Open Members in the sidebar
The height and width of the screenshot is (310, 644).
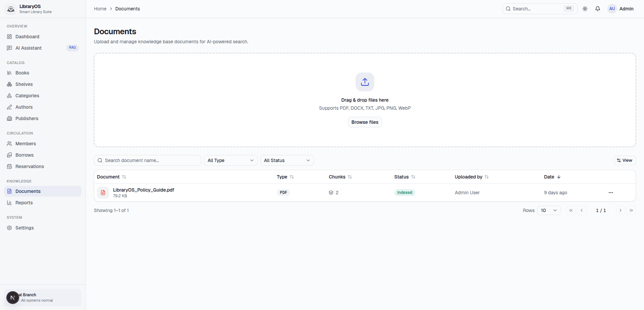click(43, 144)
